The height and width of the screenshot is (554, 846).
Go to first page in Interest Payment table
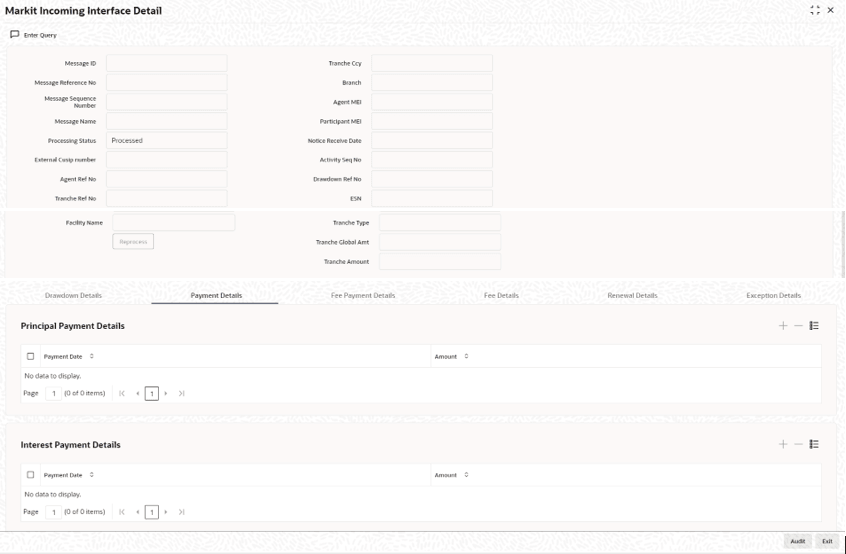(x=122, y=512)
